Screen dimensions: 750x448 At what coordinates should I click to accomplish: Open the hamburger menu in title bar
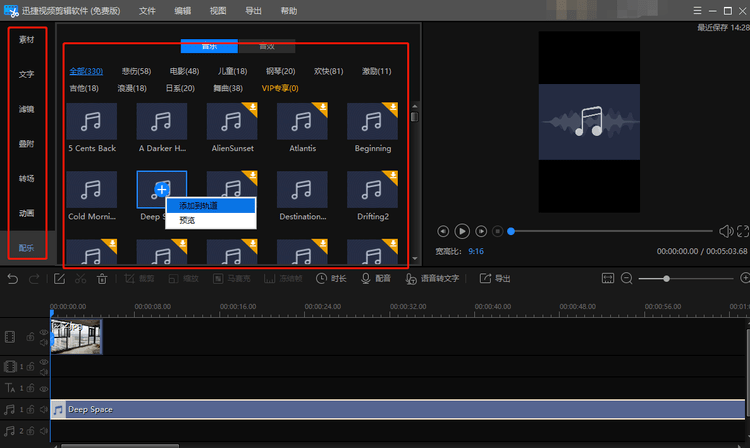[x=697, y=11]
